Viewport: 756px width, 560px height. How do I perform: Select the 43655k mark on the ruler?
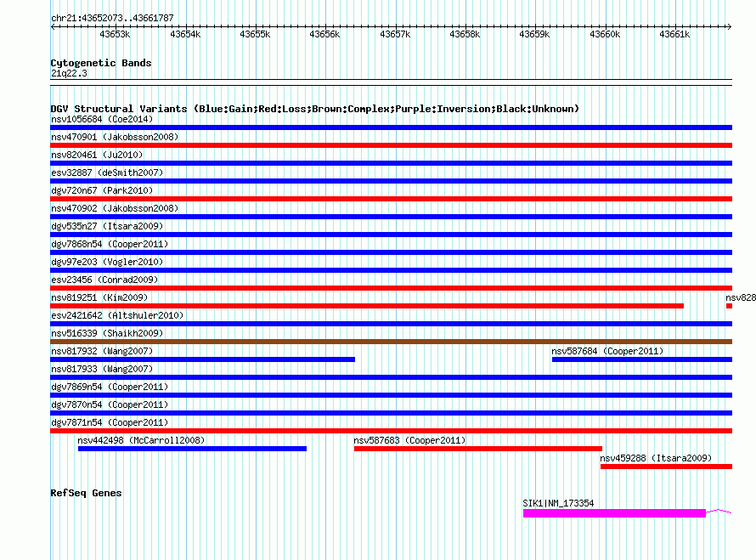click(255, 35)
